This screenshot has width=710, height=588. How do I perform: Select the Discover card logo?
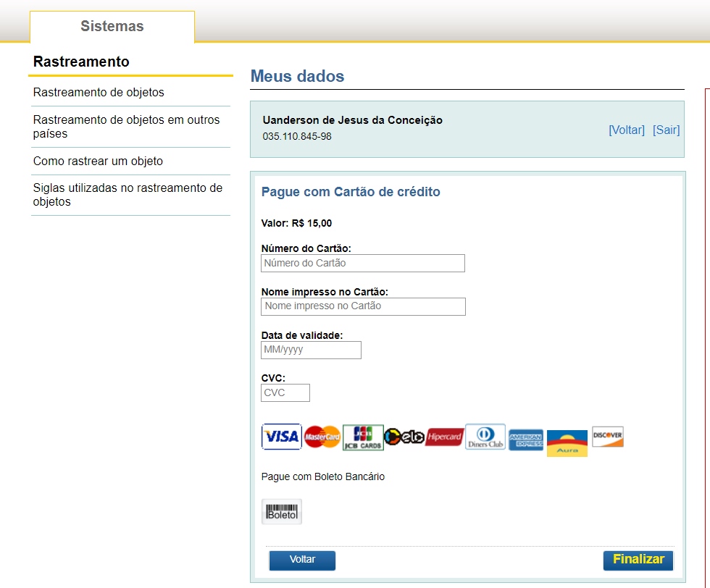point(608,437)
